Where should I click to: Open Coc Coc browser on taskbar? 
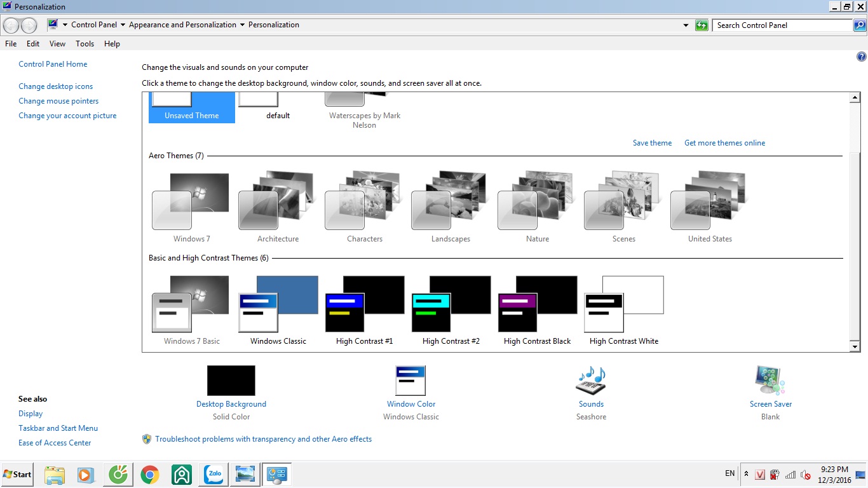(x=118, y=475)
